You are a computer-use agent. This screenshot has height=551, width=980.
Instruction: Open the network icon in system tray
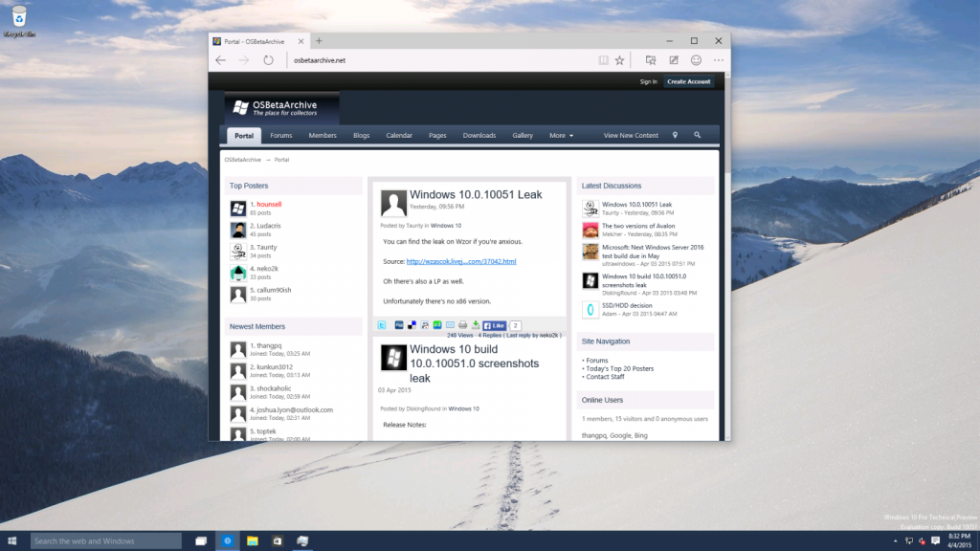coord(909,541)
